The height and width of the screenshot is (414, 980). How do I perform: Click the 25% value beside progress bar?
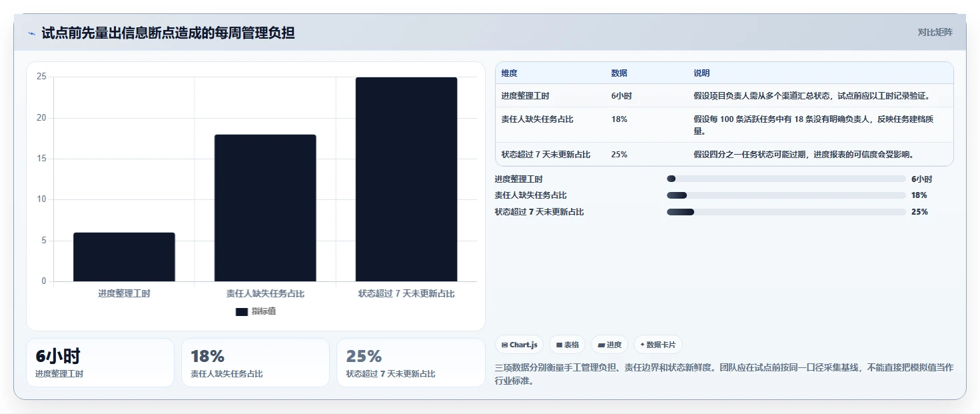point(919,212)
